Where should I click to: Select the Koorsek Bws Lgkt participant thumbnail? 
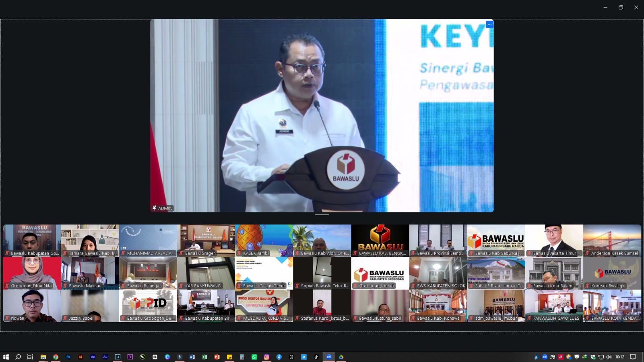612,273
